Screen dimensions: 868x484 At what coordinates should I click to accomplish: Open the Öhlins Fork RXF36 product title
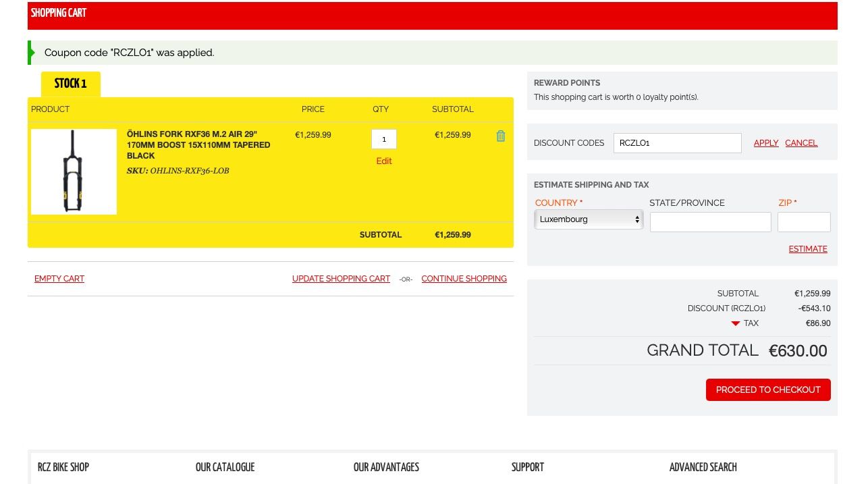198,144
